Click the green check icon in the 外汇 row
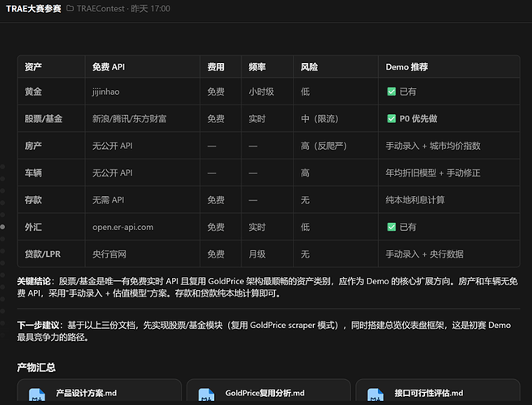Image resolution: width=532 pixels, height=405 pixels. click(x=391, y=227)
